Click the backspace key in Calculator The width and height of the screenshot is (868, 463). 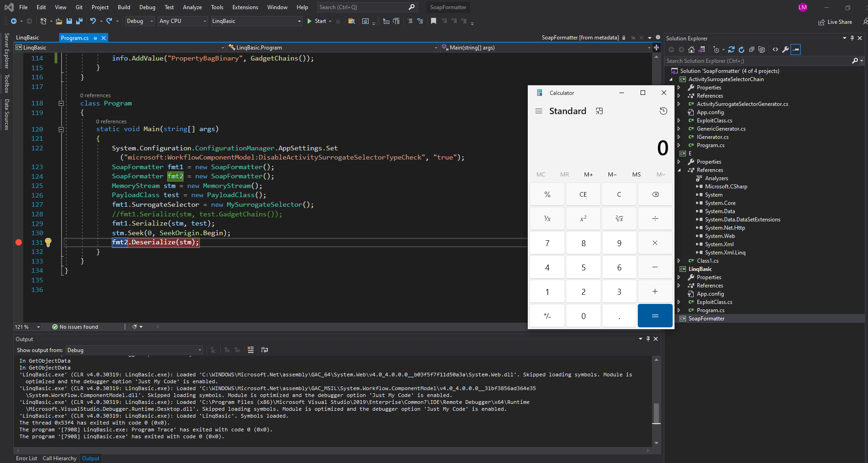pyautogui.click(x=655, y=194)
